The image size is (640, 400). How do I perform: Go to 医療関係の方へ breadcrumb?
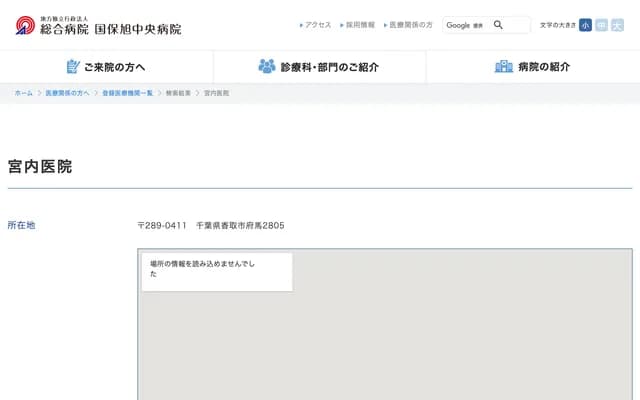click(x=67, y=93)
